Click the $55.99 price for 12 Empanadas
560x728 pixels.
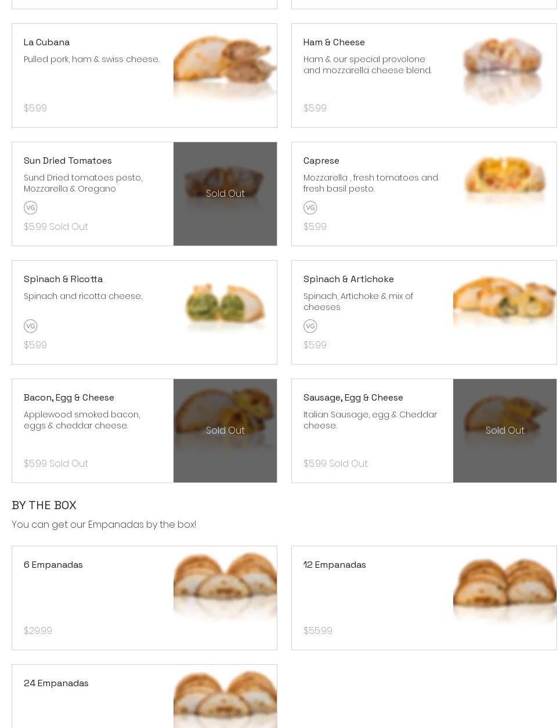pyautogui.click(x=318, y=631)
